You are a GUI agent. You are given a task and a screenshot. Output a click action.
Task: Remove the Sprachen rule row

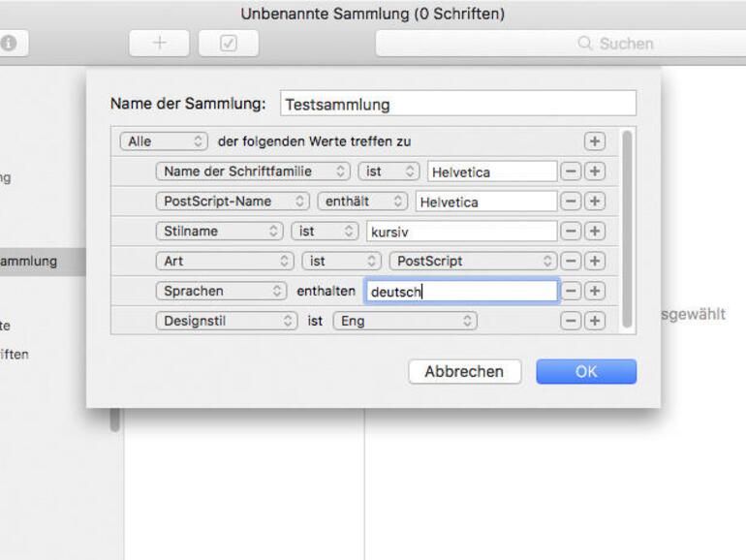coord(572,291)
